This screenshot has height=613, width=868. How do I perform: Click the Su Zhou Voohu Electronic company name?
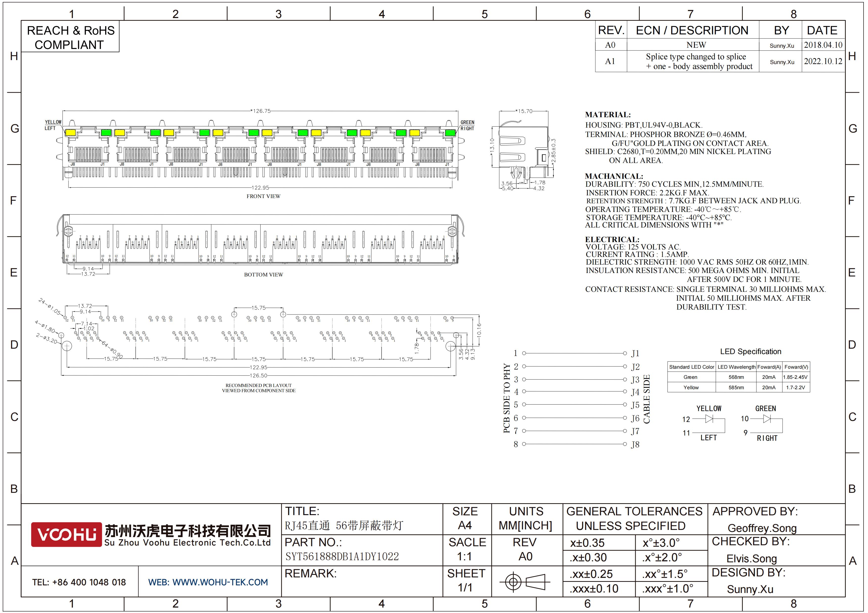(x=188, y=542)
